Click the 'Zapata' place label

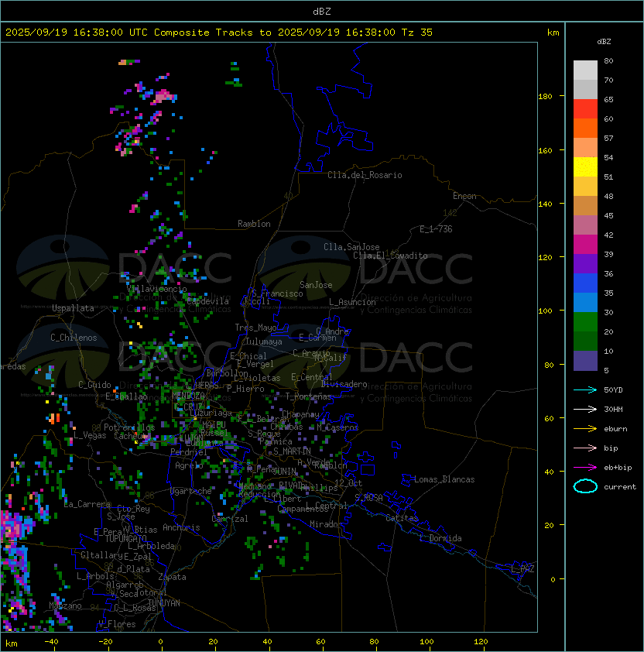(172, 577)
